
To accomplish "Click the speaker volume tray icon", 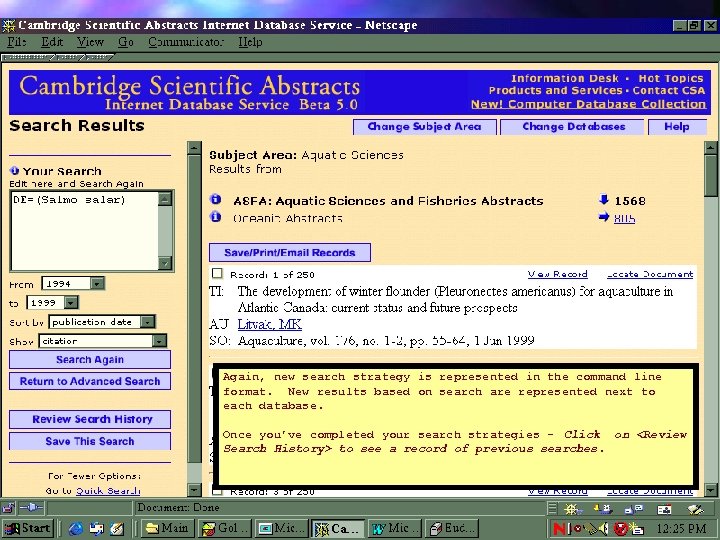I will pyautogui.click(x=604, y=529).
